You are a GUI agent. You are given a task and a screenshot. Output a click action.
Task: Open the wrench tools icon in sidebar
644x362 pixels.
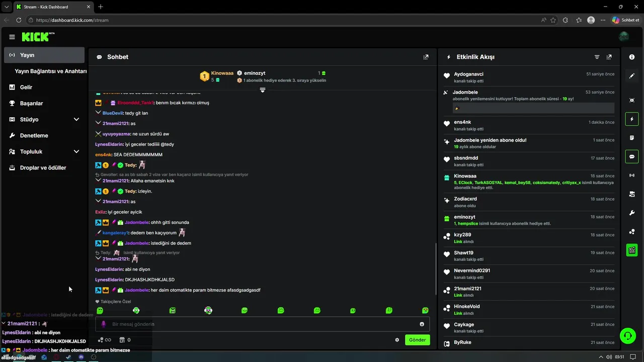(x=632, y=213)
